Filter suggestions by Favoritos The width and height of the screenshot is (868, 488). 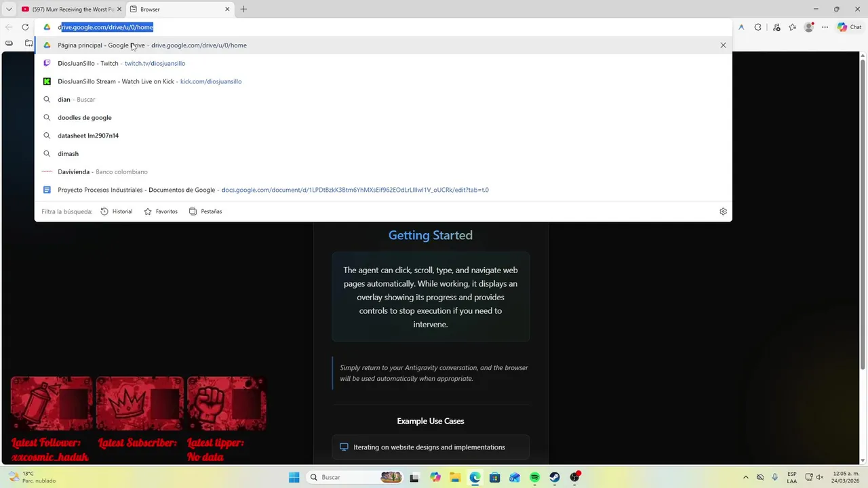pyautogui.click(x=161, y=211)
